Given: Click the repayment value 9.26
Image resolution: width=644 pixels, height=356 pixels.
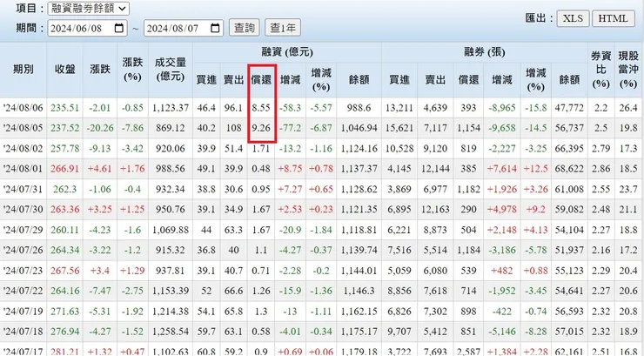Looking at the screenshot, I should [x=261, y=128].
